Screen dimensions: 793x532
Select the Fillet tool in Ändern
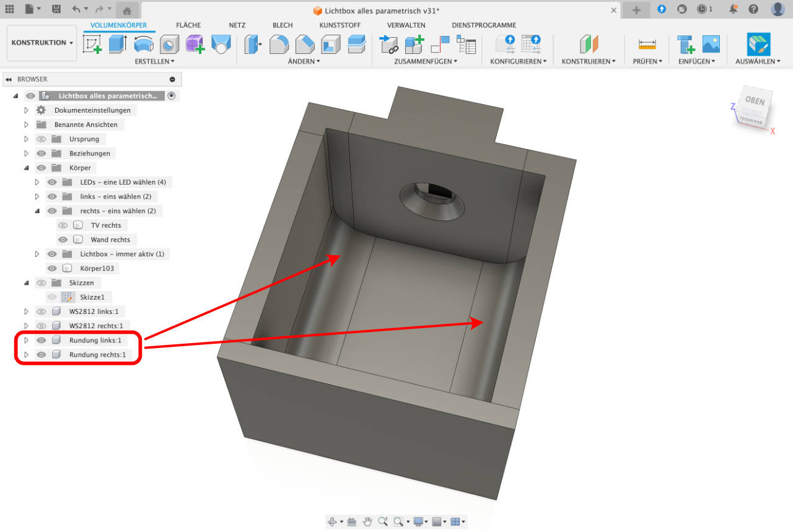point(279,44)
